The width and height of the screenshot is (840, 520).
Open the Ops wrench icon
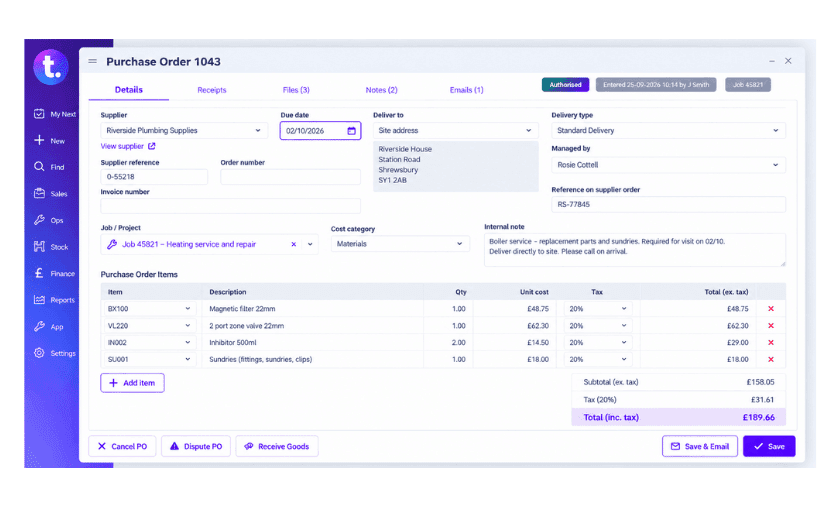(39, 220)
